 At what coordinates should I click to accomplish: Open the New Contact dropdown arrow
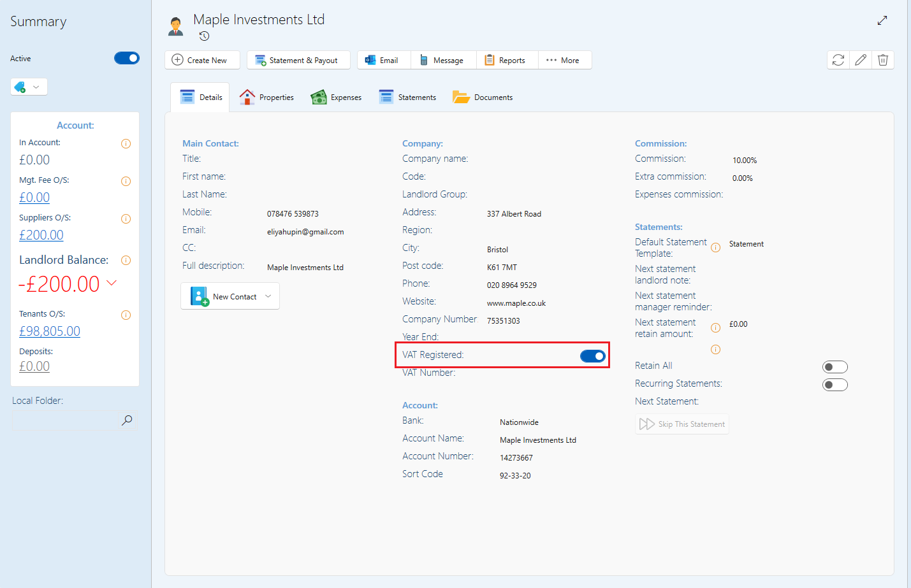pos(268,296)
